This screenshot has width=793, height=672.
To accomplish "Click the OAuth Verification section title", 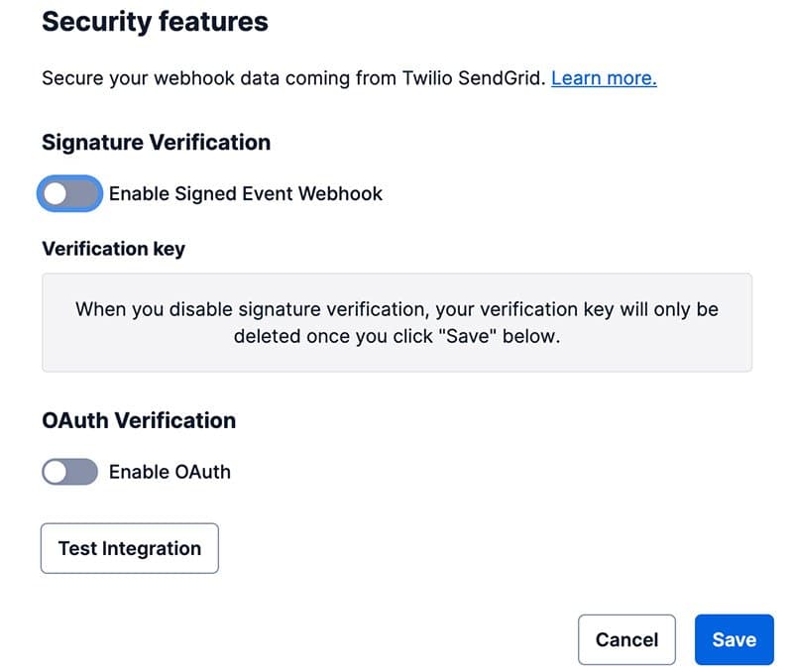I will click(138, 420).
